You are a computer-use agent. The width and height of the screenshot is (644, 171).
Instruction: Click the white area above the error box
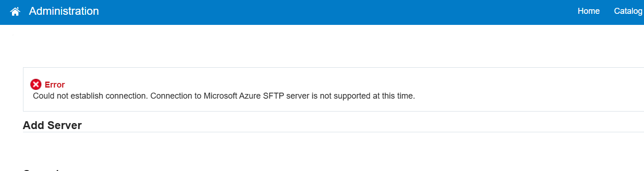[x=322, y=46]
